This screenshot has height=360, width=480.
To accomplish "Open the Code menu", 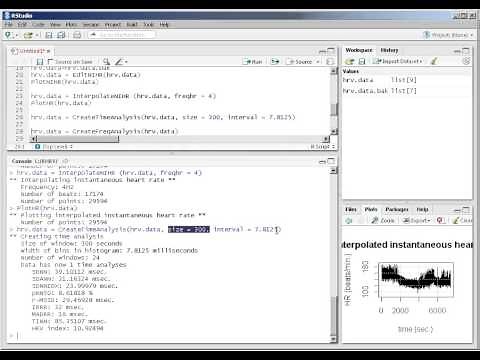I will 38,25.
